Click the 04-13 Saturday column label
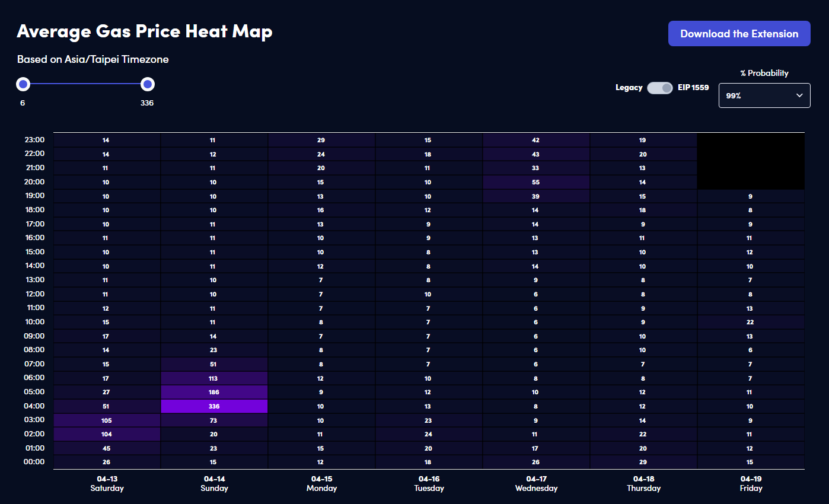829x504 pixels. (x=107, y=483)
